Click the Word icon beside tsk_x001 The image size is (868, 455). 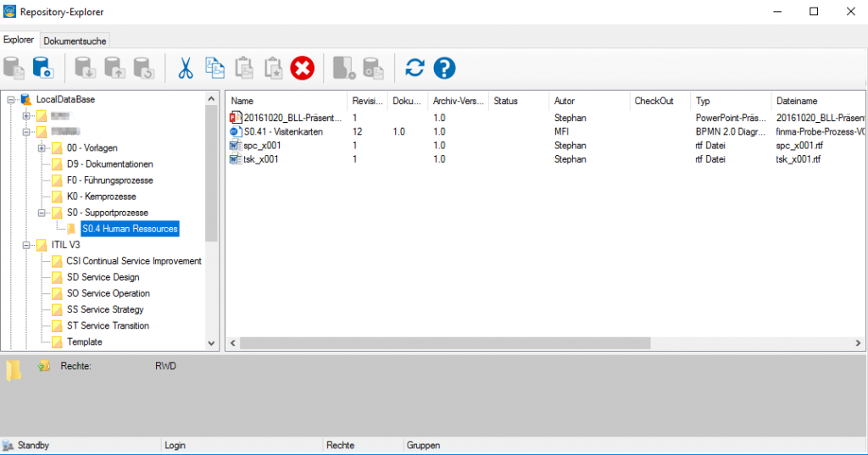(x=236, y=158)
